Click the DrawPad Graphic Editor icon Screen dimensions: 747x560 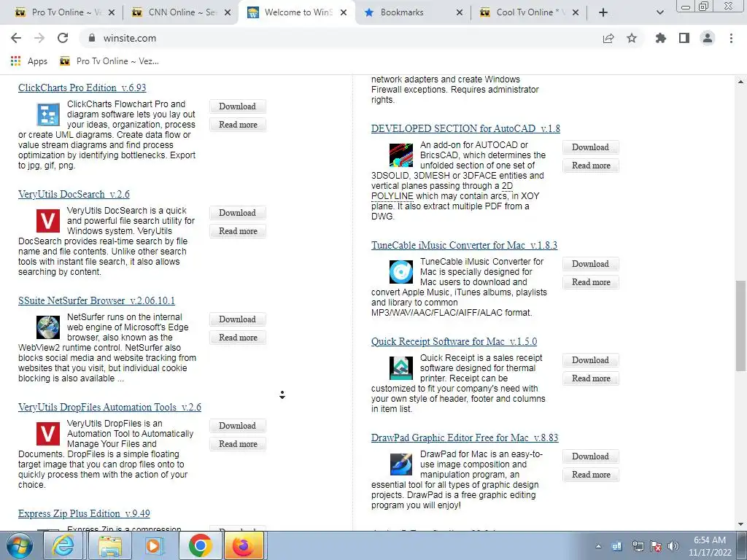pyautogui.click(x=401, y=464)
